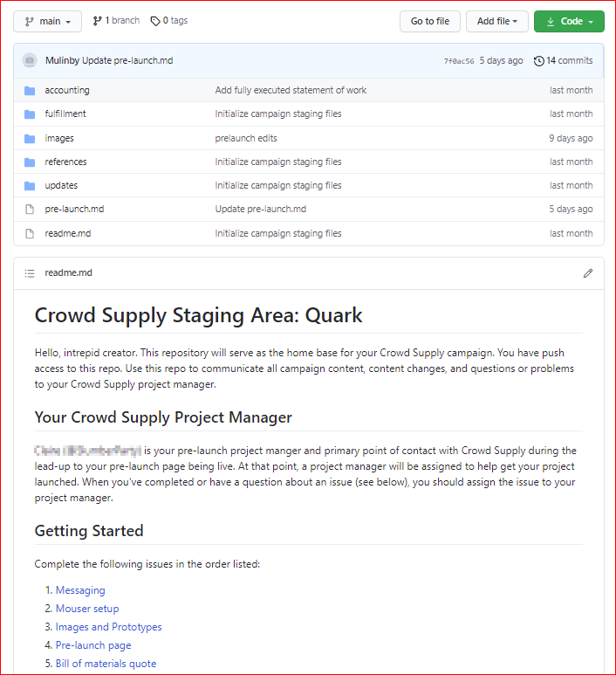
Task: Edit the readme with the pencil icon
Action: coord(587,273)
